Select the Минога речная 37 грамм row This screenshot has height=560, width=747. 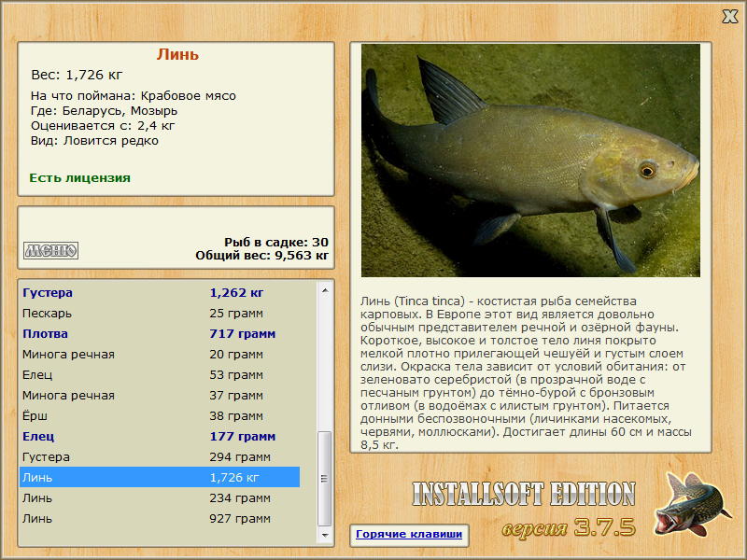(160, 395)
